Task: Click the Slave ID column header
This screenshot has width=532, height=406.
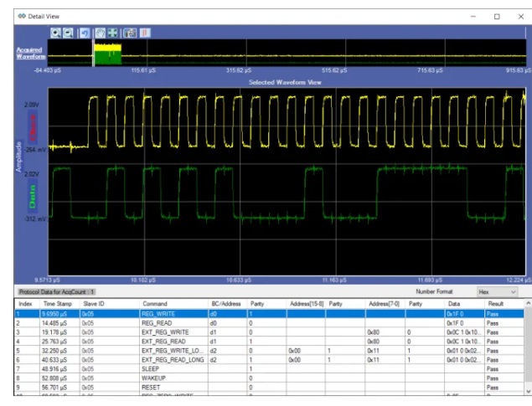Action: [94, 304]
